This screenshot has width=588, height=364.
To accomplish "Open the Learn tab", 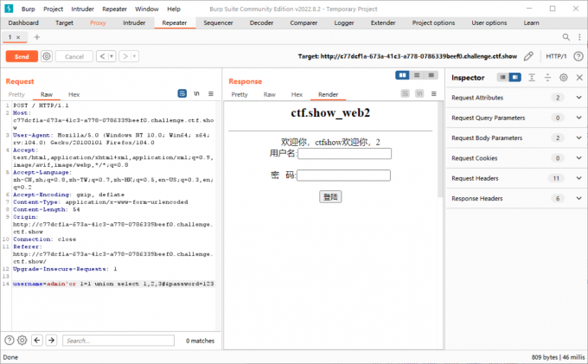I will pos(532,22).
